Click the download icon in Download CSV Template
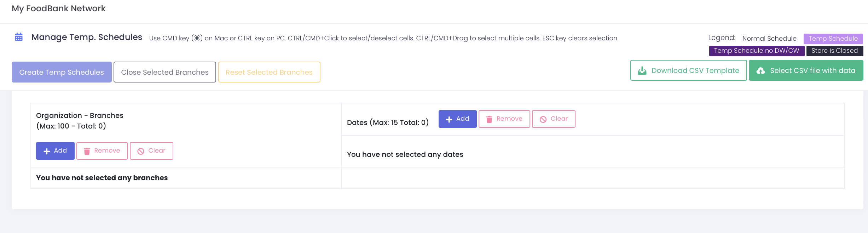This screenshot has height=233, width=868. click(x=642, y=71)
